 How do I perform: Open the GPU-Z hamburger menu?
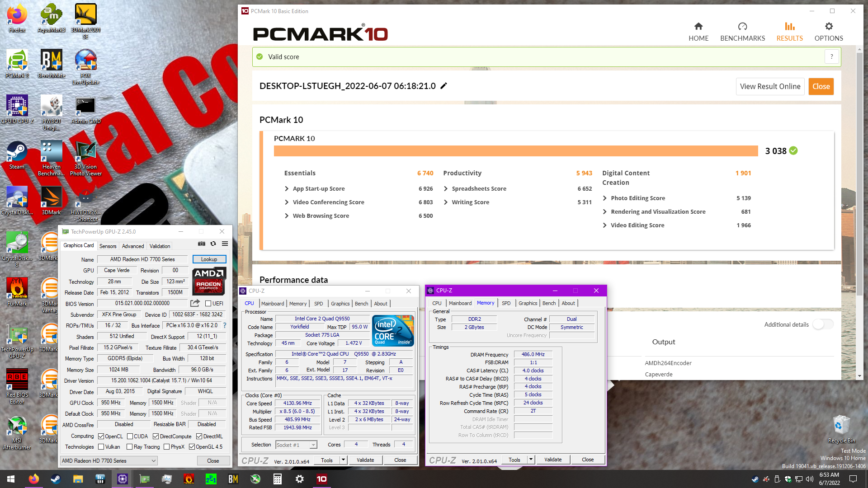(225, 244)
